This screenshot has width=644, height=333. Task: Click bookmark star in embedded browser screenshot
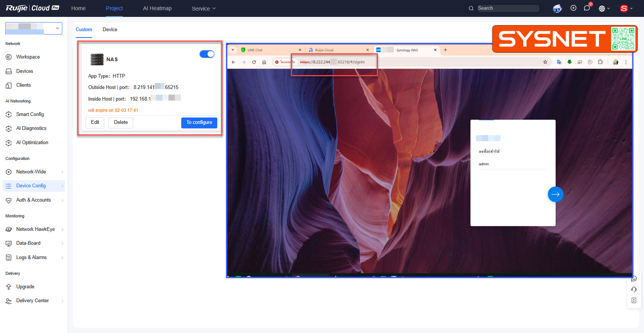coord(545,62)
